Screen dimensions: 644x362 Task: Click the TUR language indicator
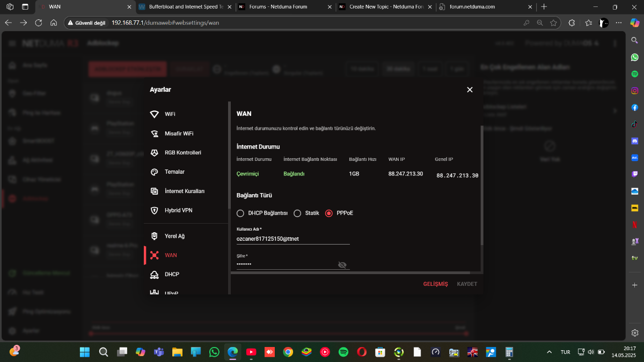pos(565,352)
